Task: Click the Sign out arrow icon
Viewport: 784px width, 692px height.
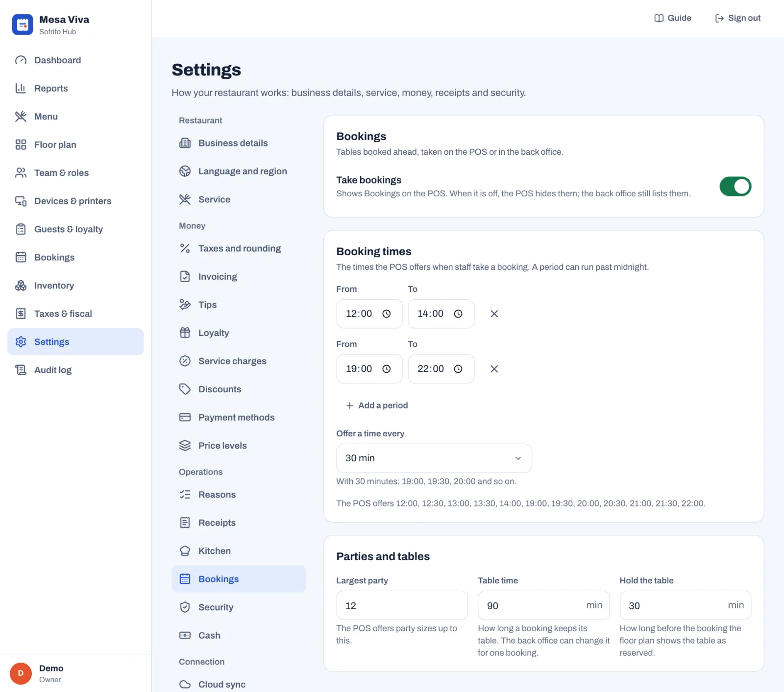Action: pos(719,18)
